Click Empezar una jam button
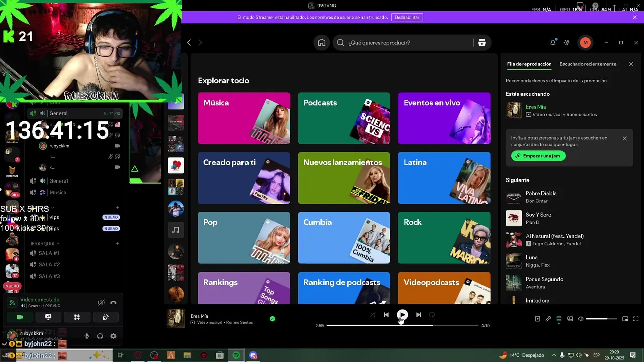Viewport: 644px width, 362px height. tap(538, 156)
